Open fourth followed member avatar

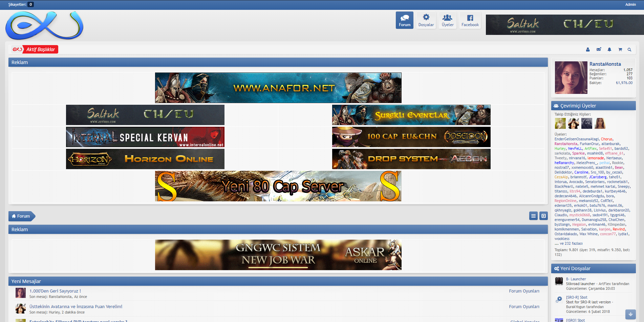[x=600, y=123]
